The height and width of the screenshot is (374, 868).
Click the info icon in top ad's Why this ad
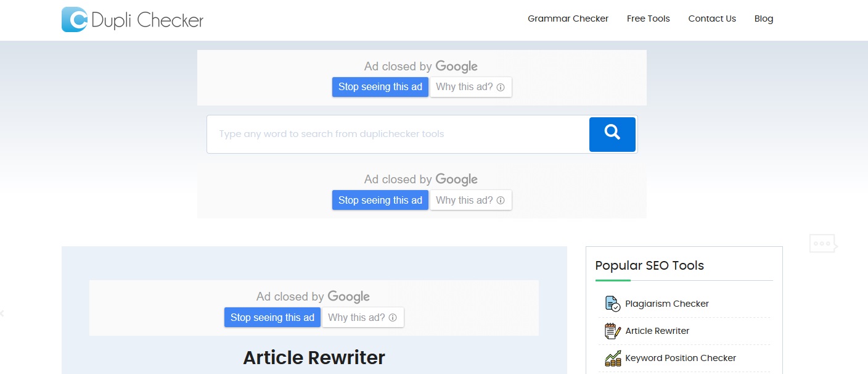tap(501, 87)
